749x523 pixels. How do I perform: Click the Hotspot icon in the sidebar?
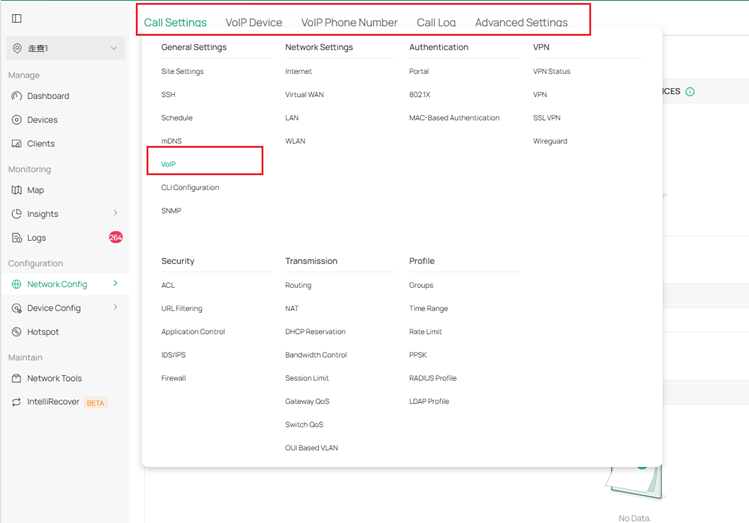17,332
